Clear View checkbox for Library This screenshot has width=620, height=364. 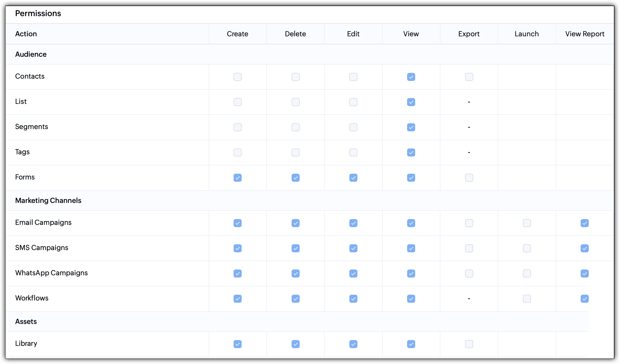click(411, 344)
